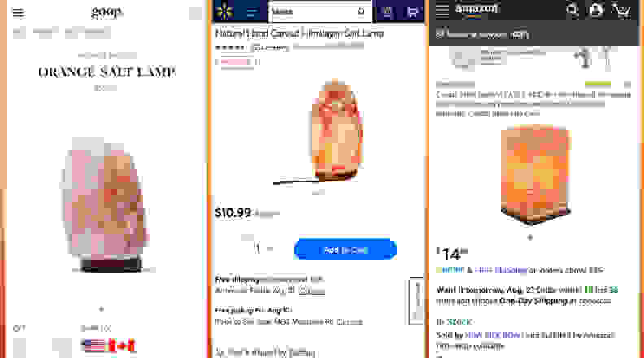Screen dimensions: 644x358
Task: Expand the goop QTY dropdown
Action: point(42,347)
